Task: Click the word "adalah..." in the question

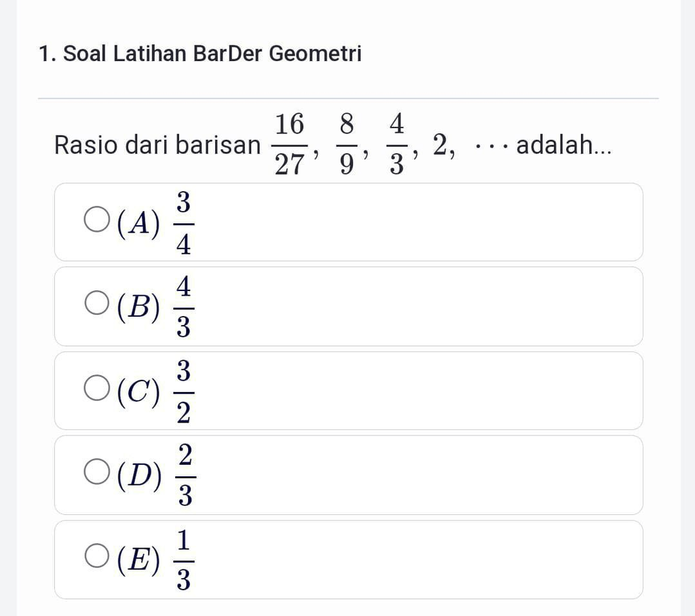Action: tap(564, 145)
